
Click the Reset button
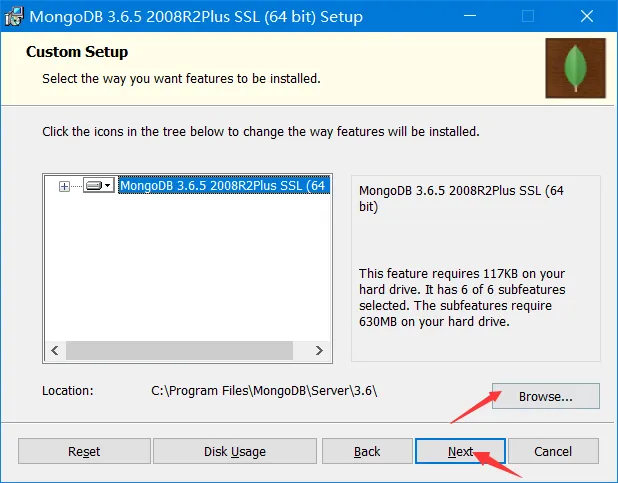(84, 451)
